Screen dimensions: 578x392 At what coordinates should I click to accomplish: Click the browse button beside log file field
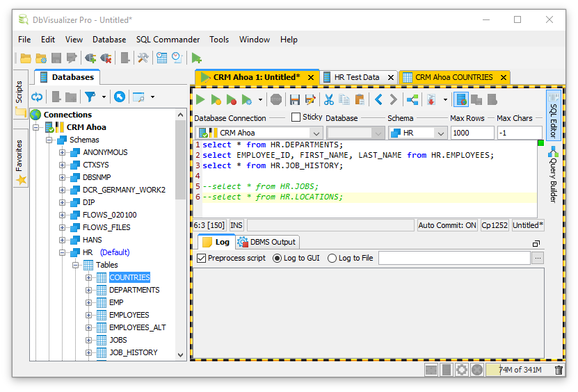538,258
